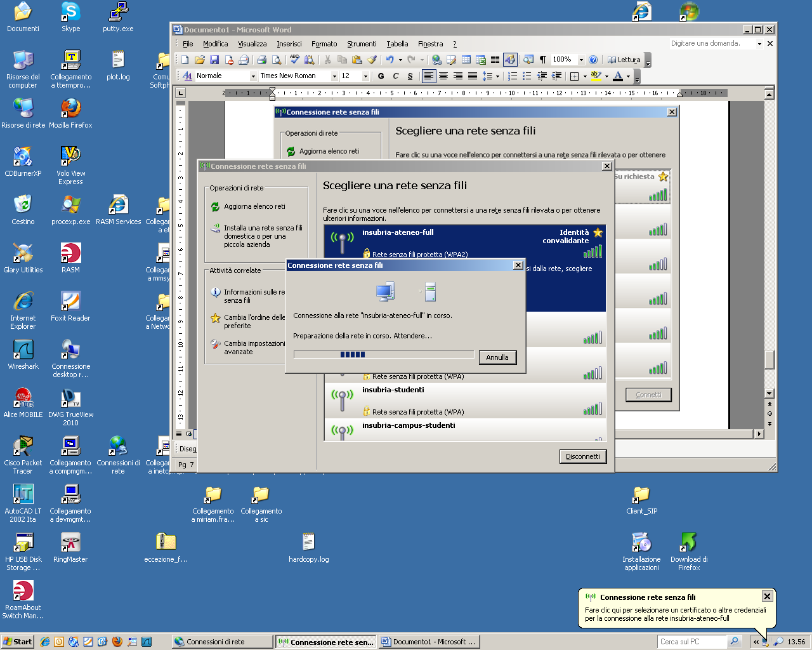Open the Visualizza menu

252,44
